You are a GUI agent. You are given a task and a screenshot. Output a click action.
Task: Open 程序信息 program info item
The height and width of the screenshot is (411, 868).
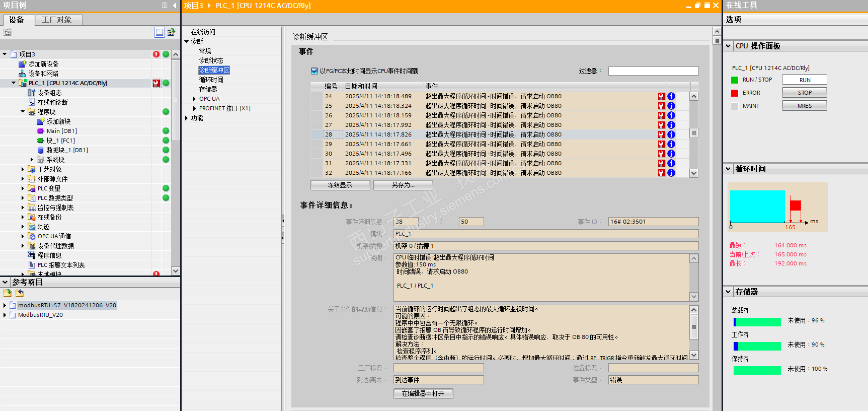(x=49, y=255)
